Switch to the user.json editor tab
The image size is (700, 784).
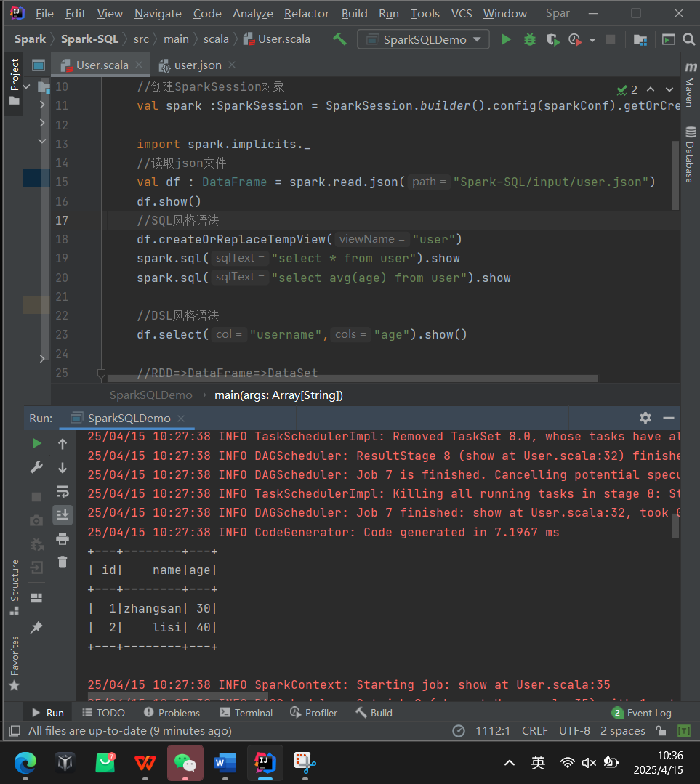197,65
